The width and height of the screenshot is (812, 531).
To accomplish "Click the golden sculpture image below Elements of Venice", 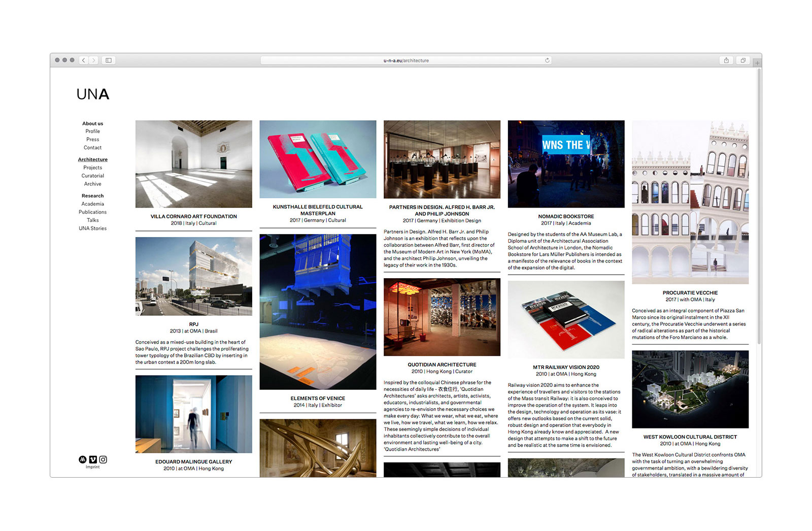I will pyautogui.click(x=318, y=448).
